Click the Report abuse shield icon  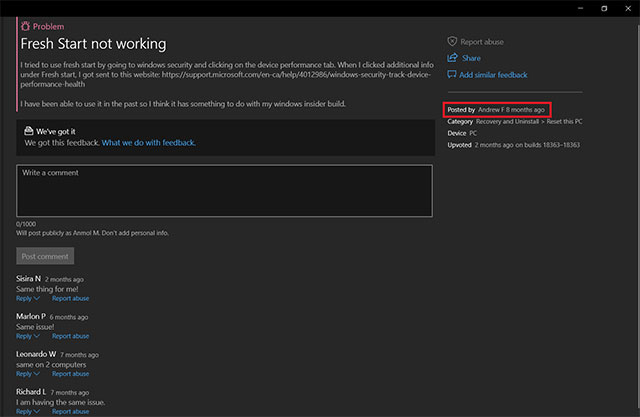(452, 42)
